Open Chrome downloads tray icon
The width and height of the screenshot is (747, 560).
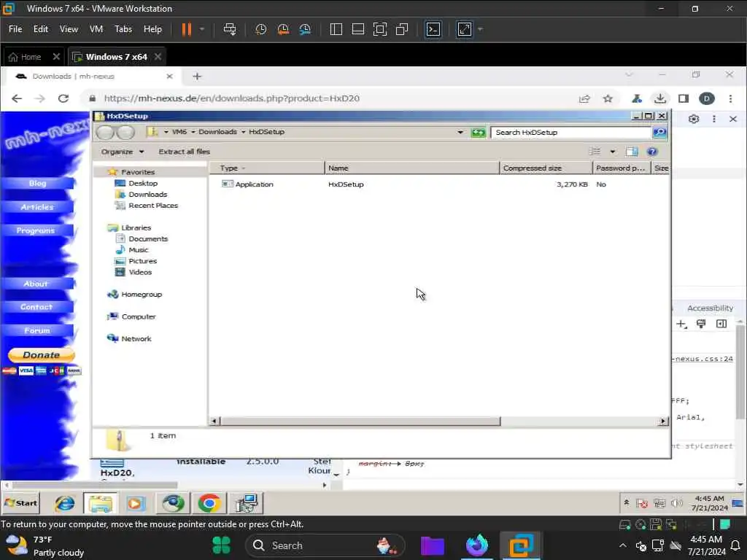point(659,98)
